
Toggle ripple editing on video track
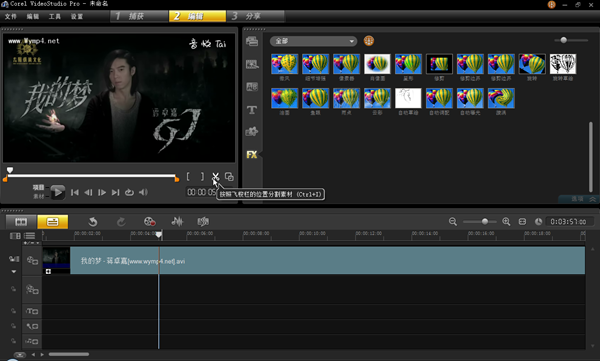click(14, 259)
